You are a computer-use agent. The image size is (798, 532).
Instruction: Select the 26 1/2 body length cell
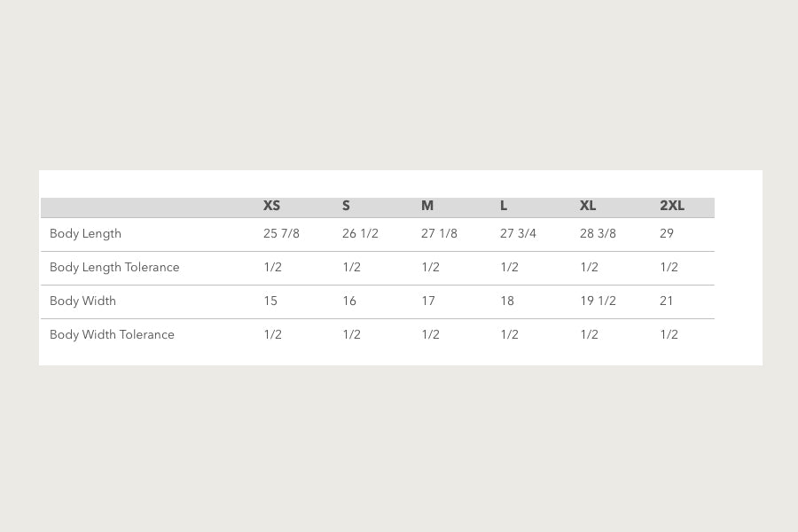point(360,234)
